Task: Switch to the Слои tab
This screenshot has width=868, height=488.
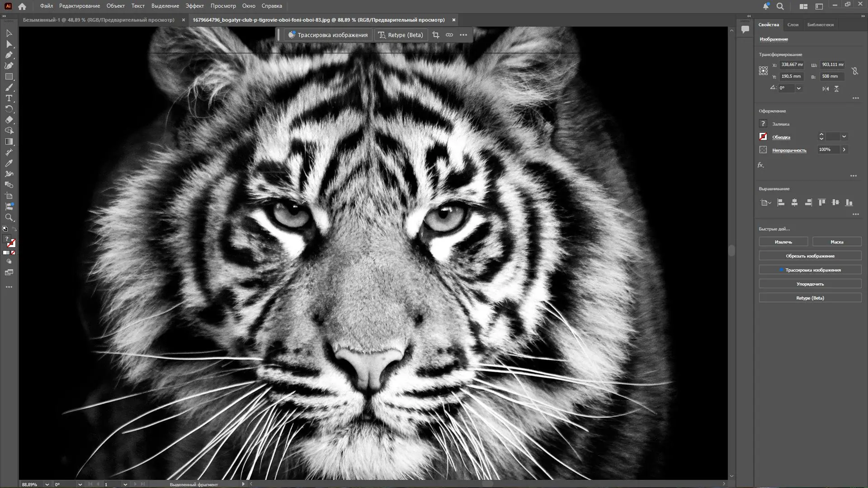Action: tap(793, 25)
